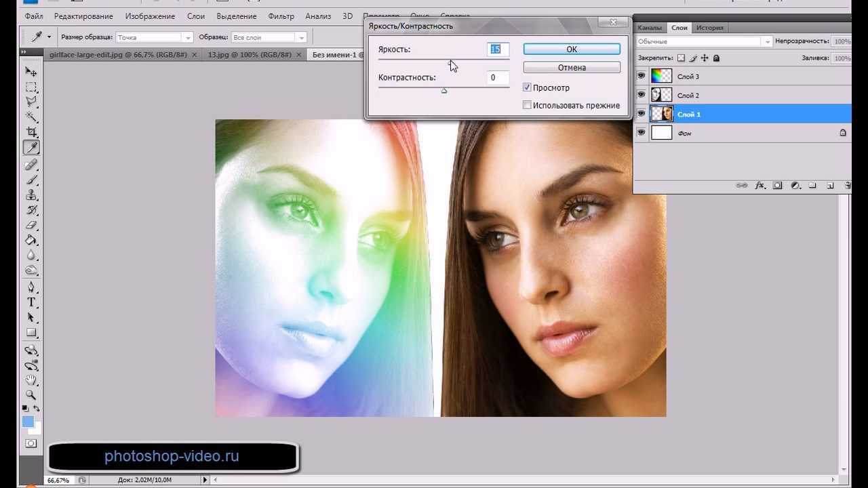Open the Редактирование menu
This screenshot has width=868, height=488.
(83, 16)
